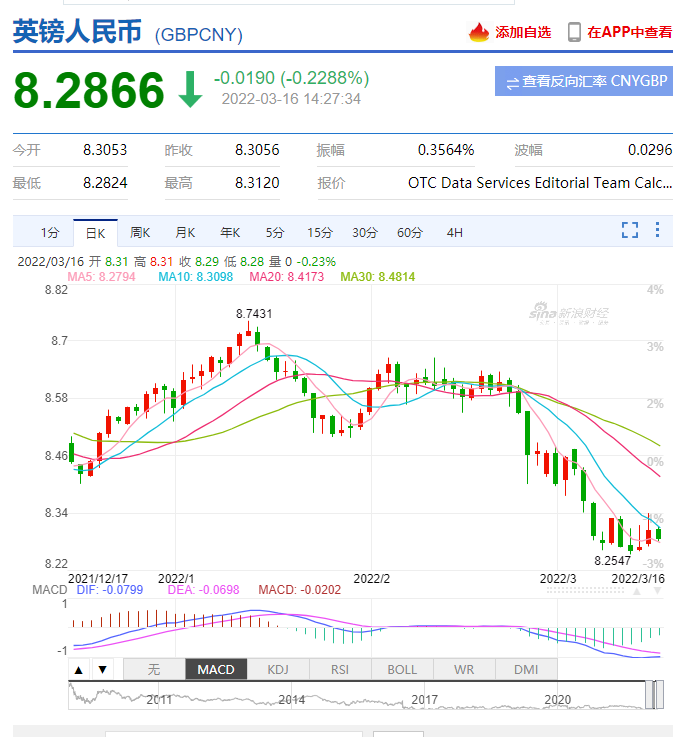The height and width of the screenshot is (737, 679).
Task: Click the DEA: -0.0698 readout
Action: tap(203, 590)
